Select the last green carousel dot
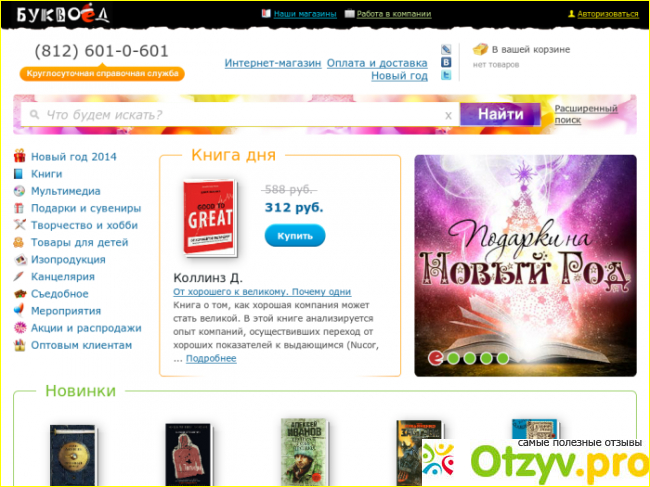 [504, 358]
